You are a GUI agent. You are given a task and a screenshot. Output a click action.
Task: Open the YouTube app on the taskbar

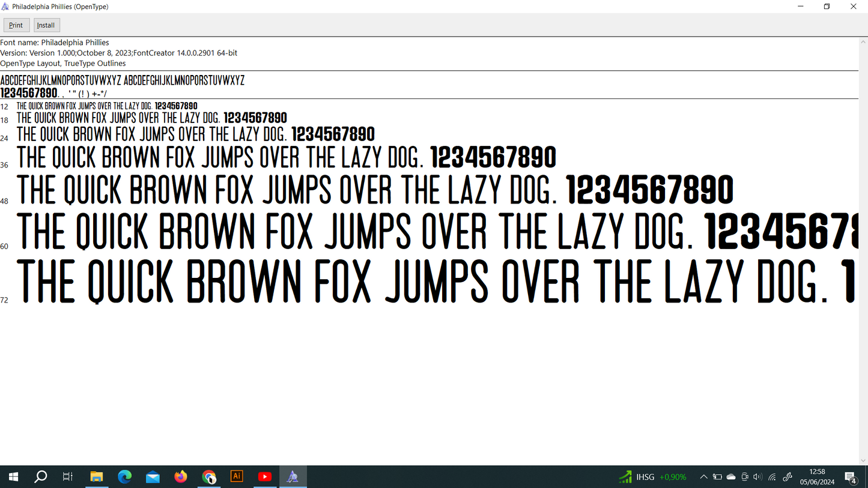tap(264, 477)
